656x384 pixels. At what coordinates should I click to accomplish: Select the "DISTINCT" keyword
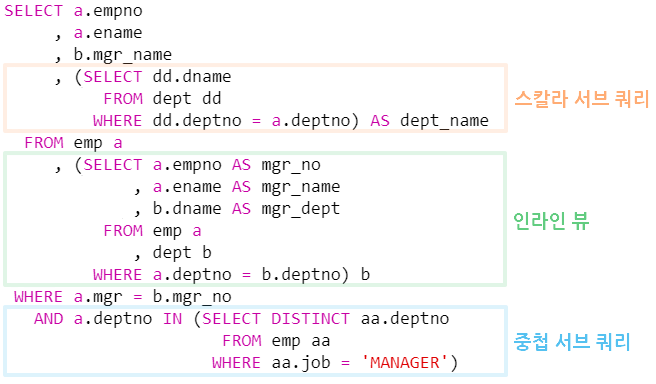tap(310, 319)
